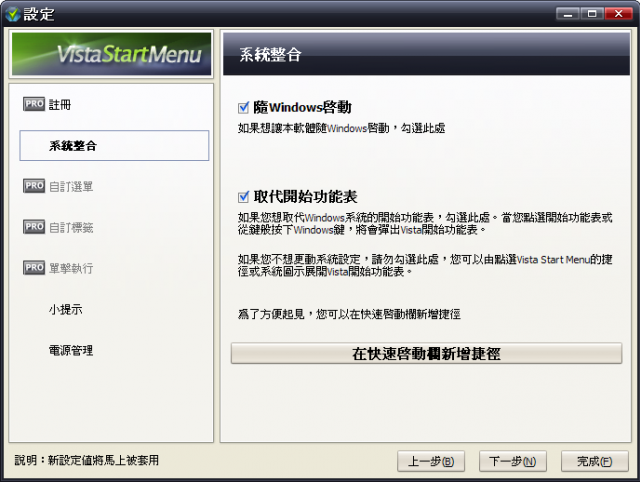
Task: Uncheck the 取代開始功能表 checkbox
Action: tap(244, 197)
